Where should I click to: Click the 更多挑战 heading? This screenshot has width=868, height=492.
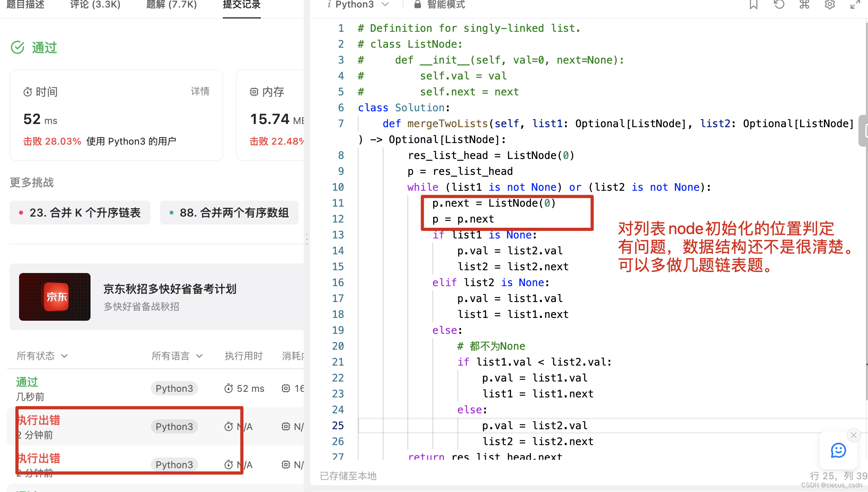coord(32,182)
